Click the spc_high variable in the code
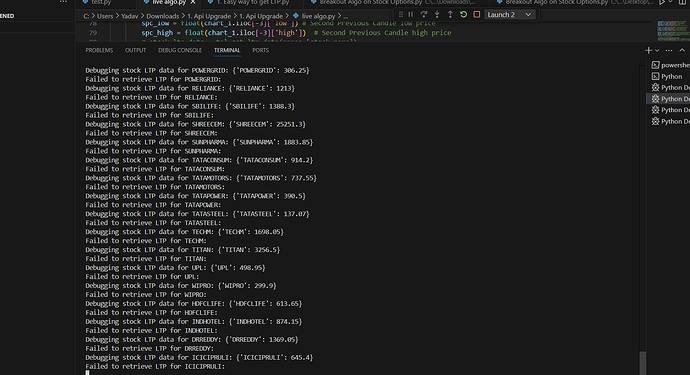The width and height of the screenshot is (690, 375). pos(157,33)
